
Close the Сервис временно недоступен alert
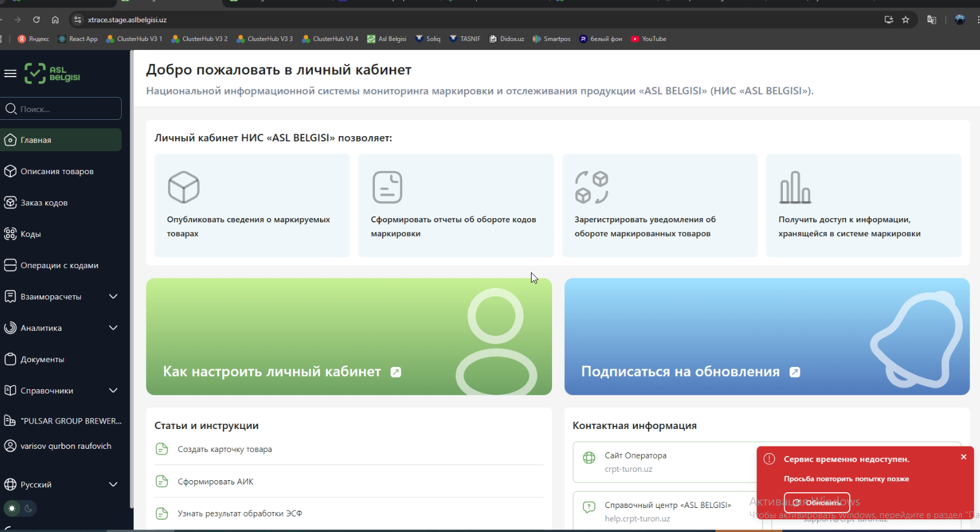point(964,457)
